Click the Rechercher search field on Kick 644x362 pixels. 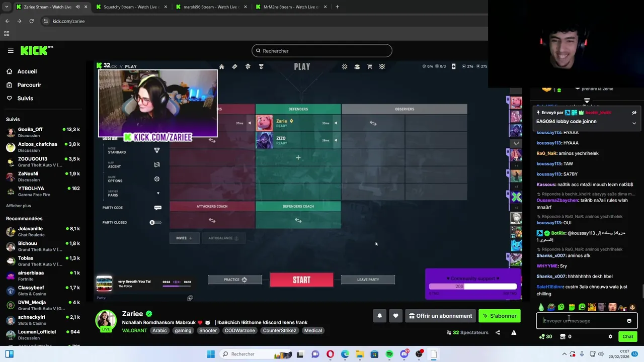(x=322, y=51)
